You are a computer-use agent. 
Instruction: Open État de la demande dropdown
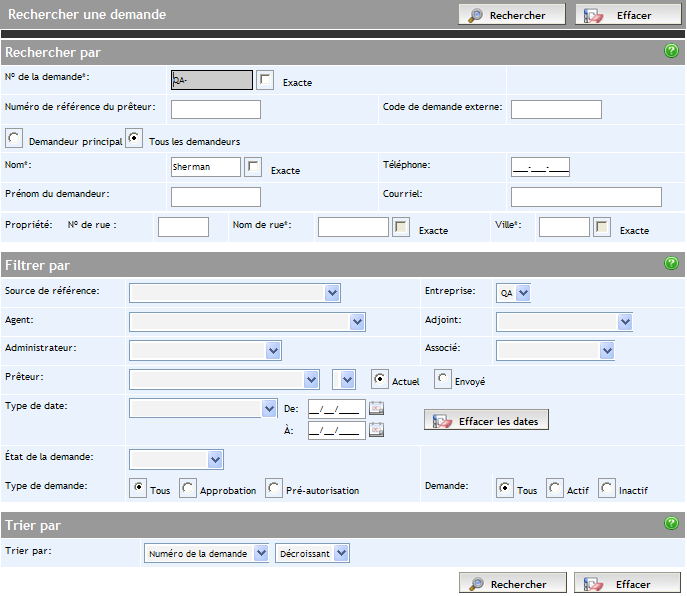pos(176,459)
